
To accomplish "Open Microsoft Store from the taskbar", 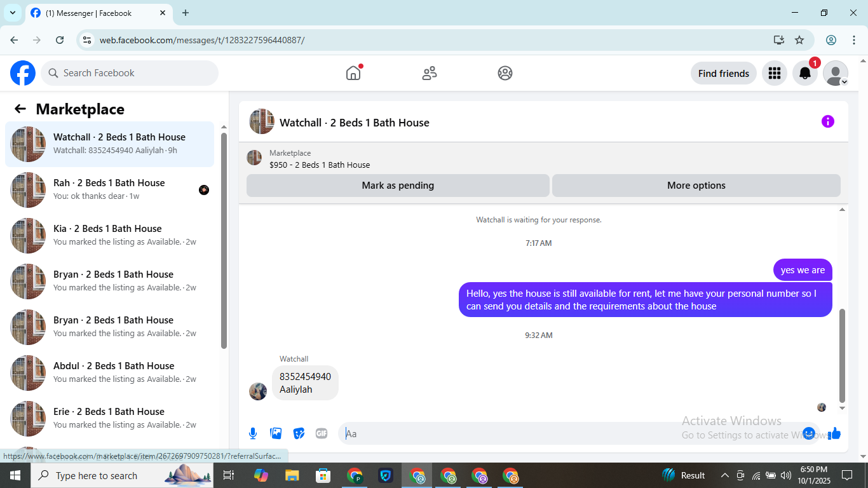I will pos(323,475).
